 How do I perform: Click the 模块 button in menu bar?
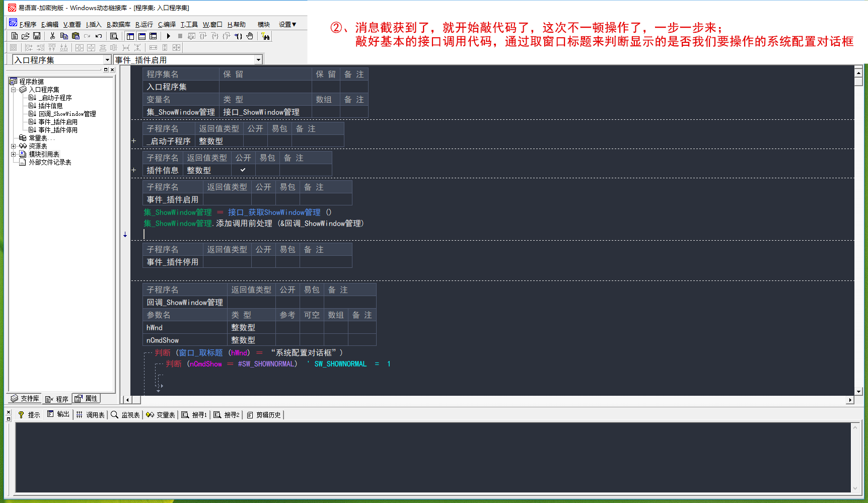tap(264, 24)
